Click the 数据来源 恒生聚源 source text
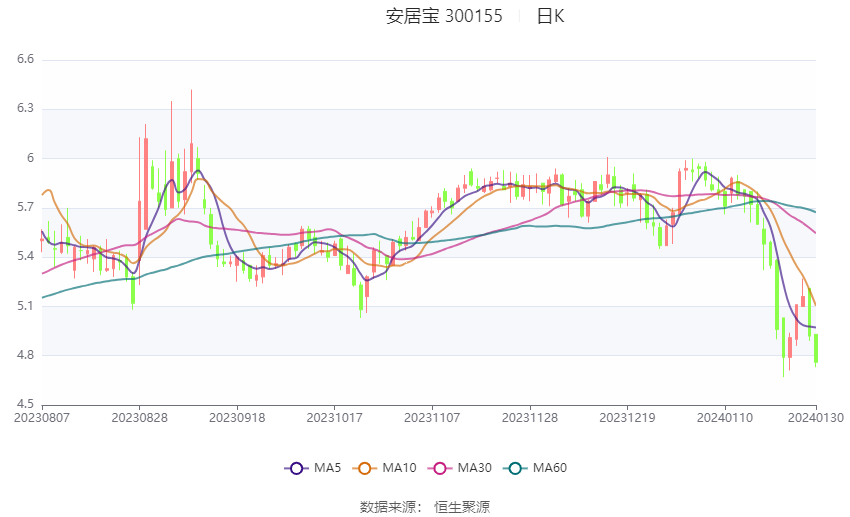This screenshot has width=850, height=517. [x=425, y=507]
